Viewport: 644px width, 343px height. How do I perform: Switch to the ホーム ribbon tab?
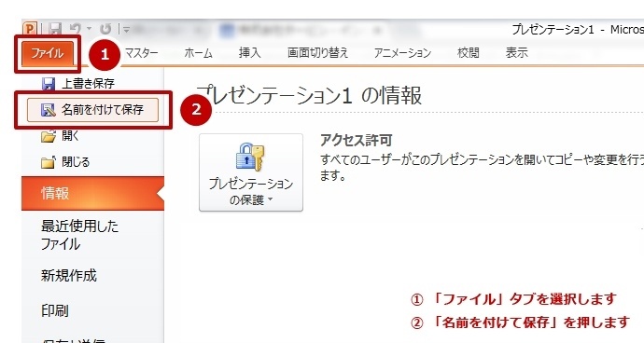tap(199, 53)
